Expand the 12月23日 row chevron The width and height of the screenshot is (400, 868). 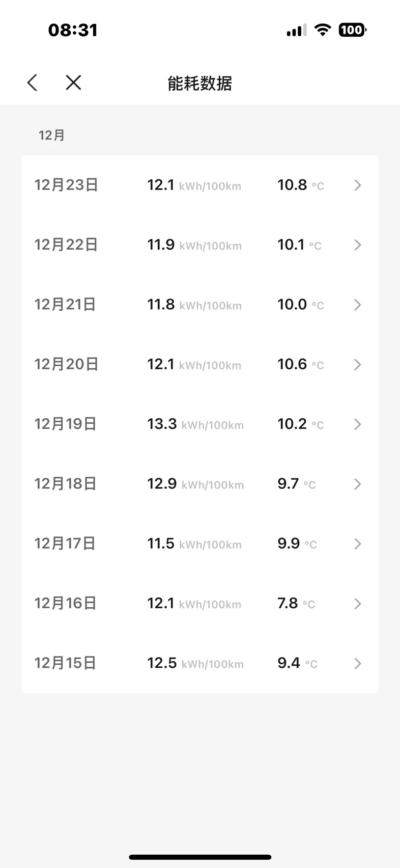(x=357, y=185)
